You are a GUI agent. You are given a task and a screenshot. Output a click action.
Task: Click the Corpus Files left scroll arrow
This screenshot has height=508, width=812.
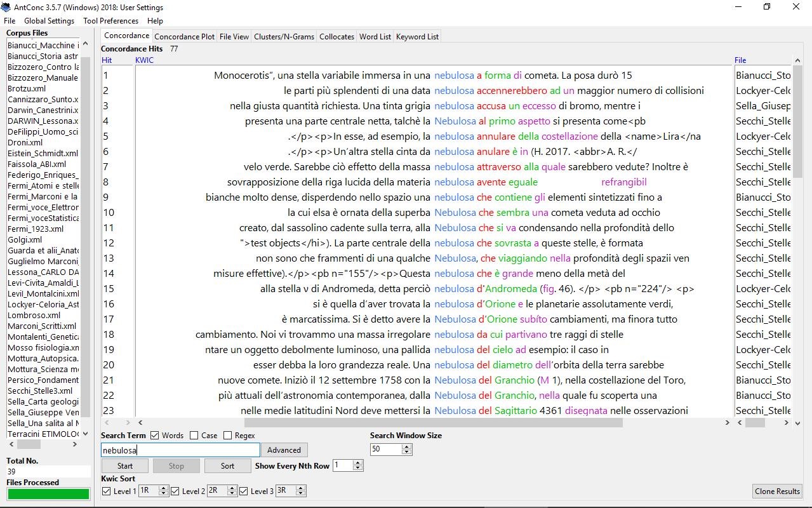(x=11, y=444)
